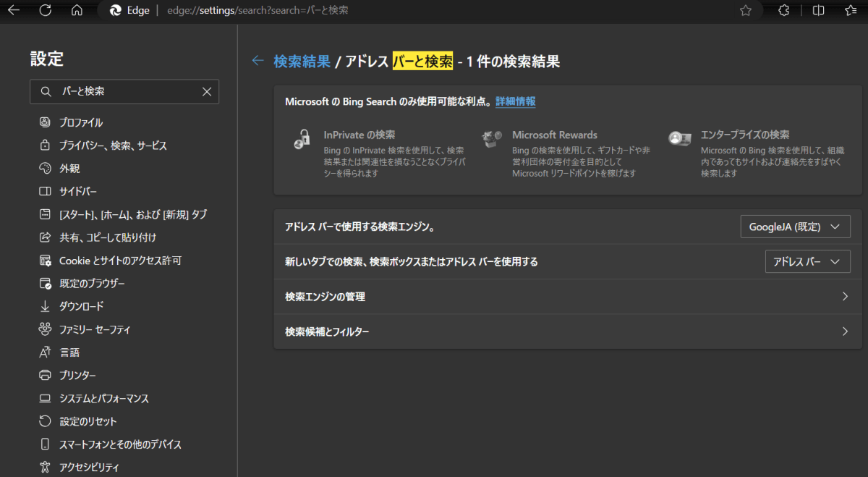Open browser extensions puzzle icon
Viewport: 868px width, 477px height.
(783, 10)
